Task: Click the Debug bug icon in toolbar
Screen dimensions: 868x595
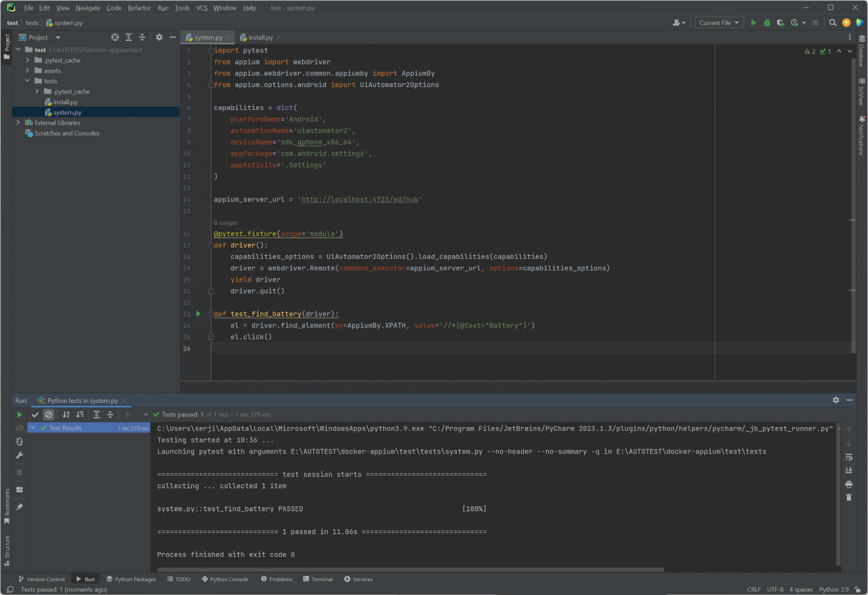Action: pos(767,23)
